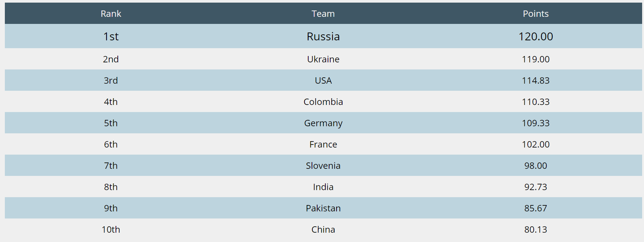Click the Points column header
644x242 pixels.
[536, 14]
